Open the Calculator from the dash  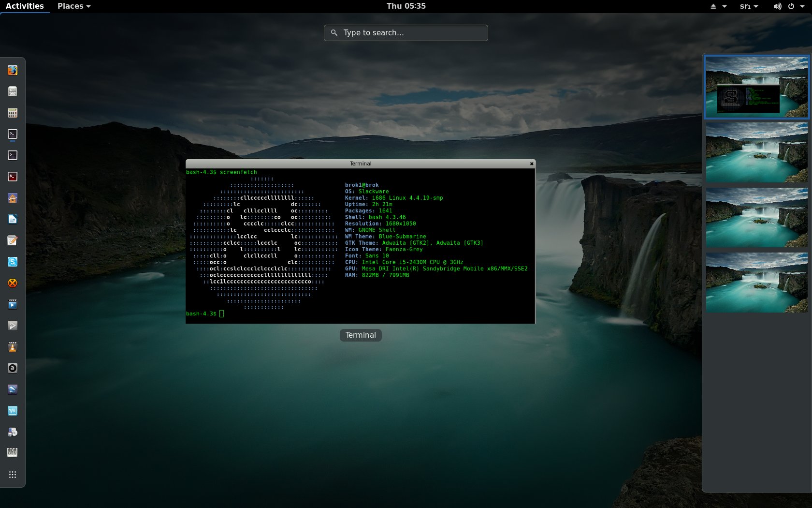[x=13, y=113]
